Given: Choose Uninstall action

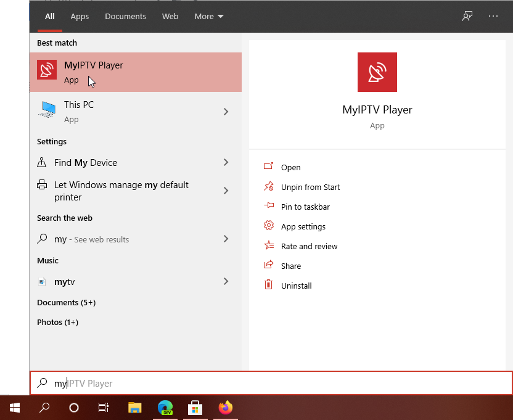Looking at the screenshot, I should click(x=297, y=286).
